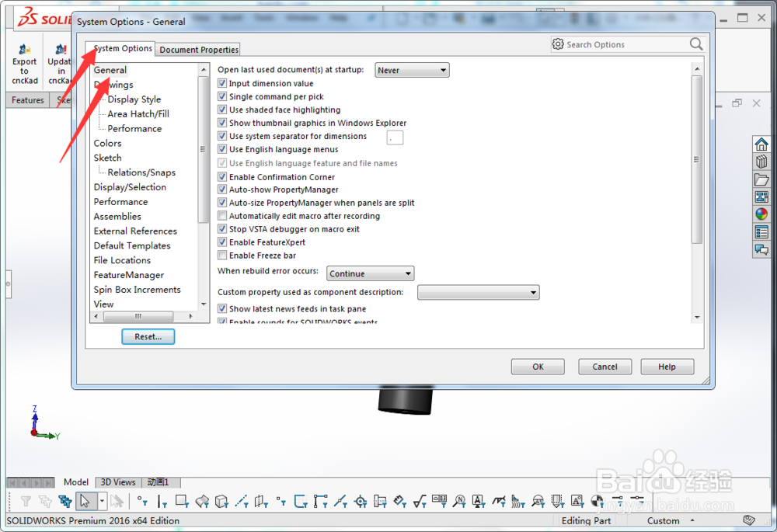Viewport: 777px width, 532px height.
Task: Open the SOLIDWORKS Forum chat bubble icon
Action: pyautogui.click(x=761, y=249)
